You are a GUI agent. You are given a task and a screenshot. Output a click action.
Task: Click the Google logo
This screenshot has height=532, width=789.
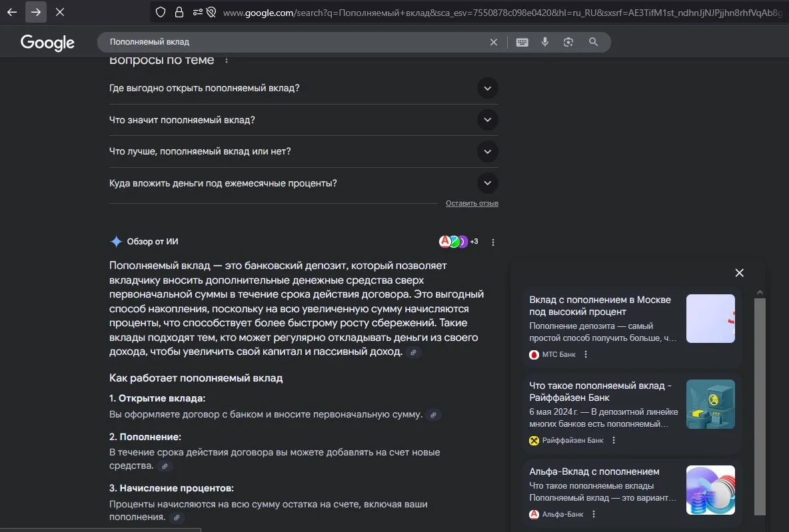pos(47,43)
